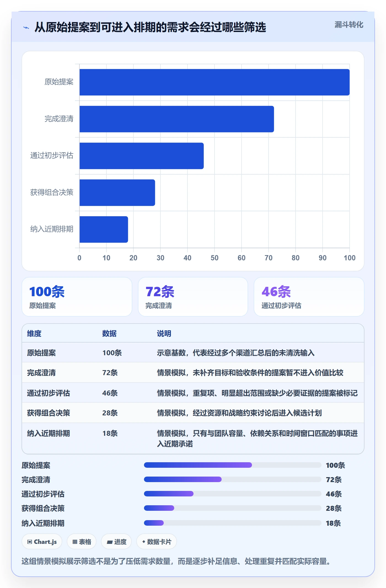Open the 72条 完成澄清 stat card

pos(193,297)
